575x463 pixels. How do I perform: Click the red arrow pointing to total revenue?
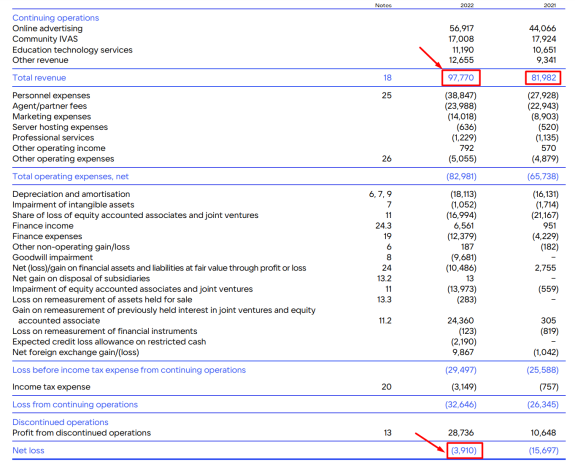click(431, 58)
